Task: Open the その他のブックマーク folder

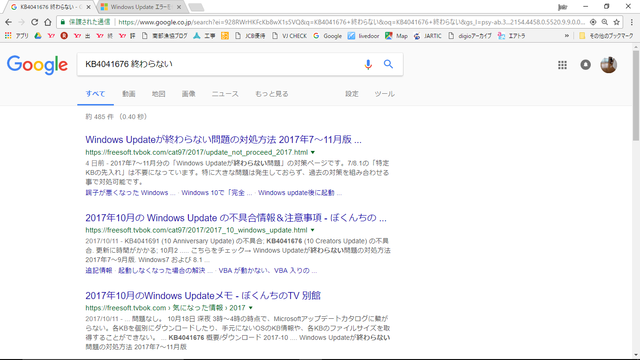Action: click(x=607, y=36)
